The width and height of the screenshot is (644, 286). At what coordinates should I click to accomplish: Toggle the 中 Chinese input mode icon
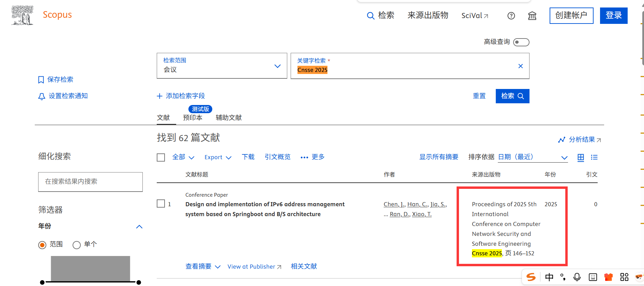[x=549, y=277]
